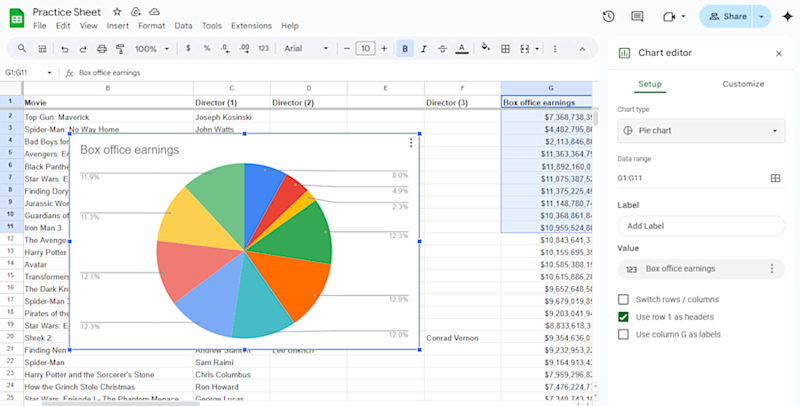Screen dimensions: 800x406
Task: Select the paint format tool
Action: [120, 49]
